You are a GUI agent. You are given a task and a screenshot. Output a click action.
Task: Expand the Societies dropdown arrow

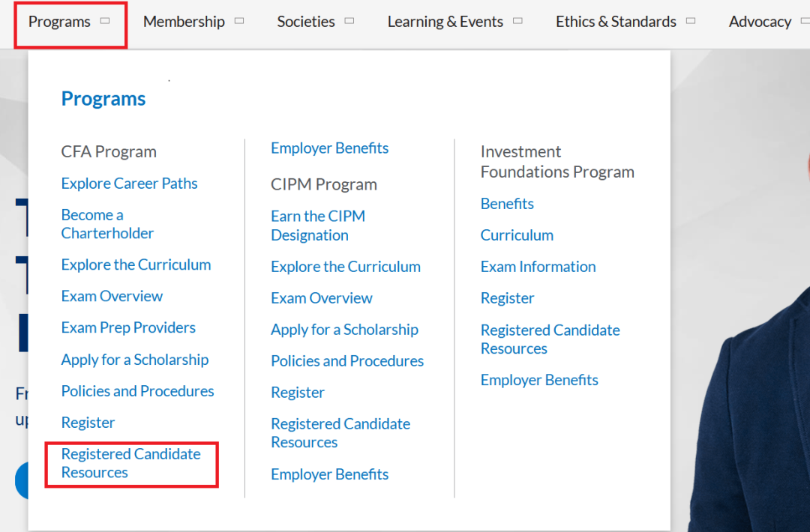pyautogui.click(x=349, y=21)
